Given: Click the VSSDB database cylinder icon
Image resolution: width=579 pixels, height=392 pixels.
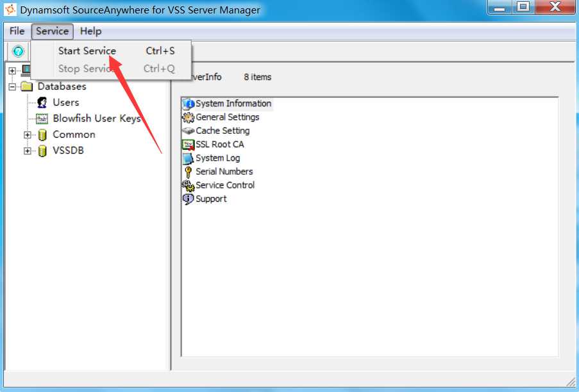Looking at the screenshot, I should click(42, 151).
